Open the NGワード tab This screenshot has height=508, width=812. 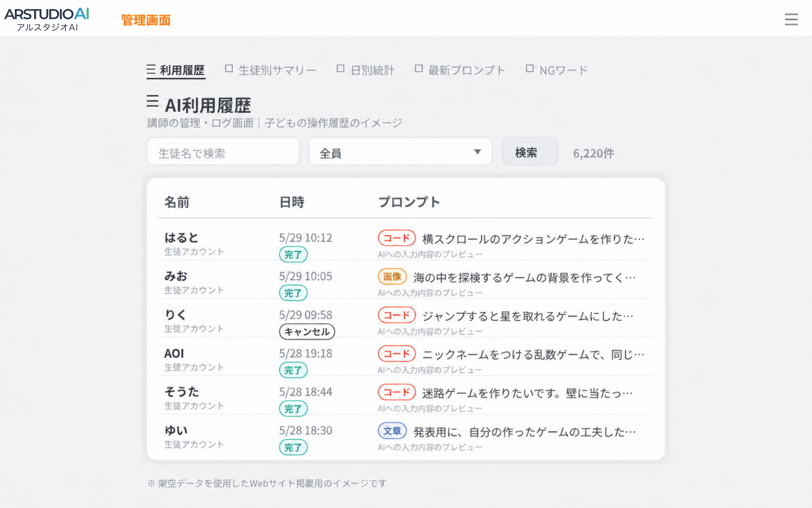(x=556, y=70)
